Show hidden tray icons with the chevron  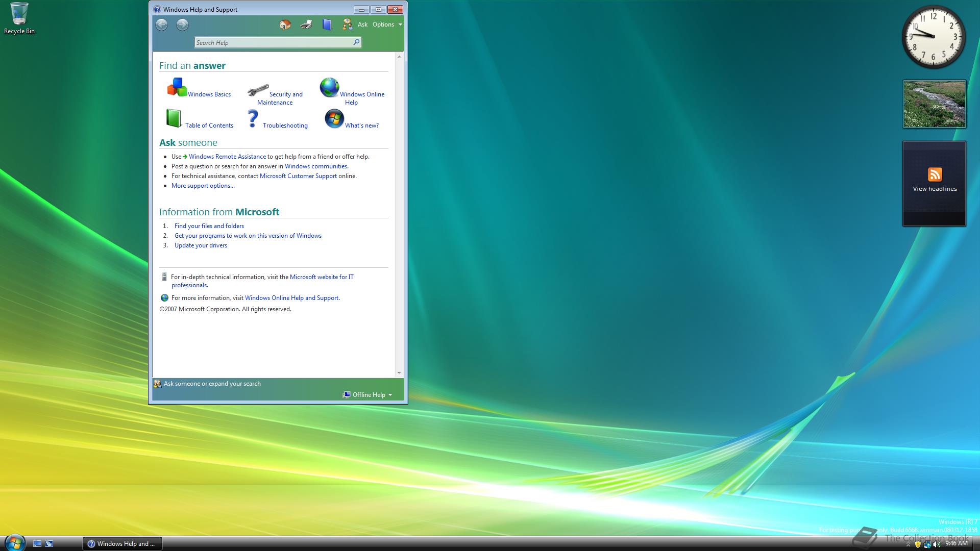pos(908,544)
